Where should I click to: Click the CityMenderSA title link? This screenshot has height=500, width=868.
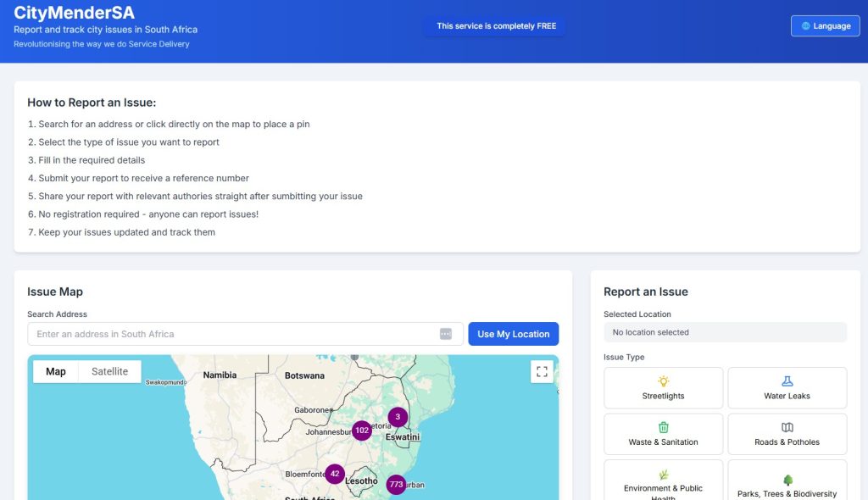74,13
